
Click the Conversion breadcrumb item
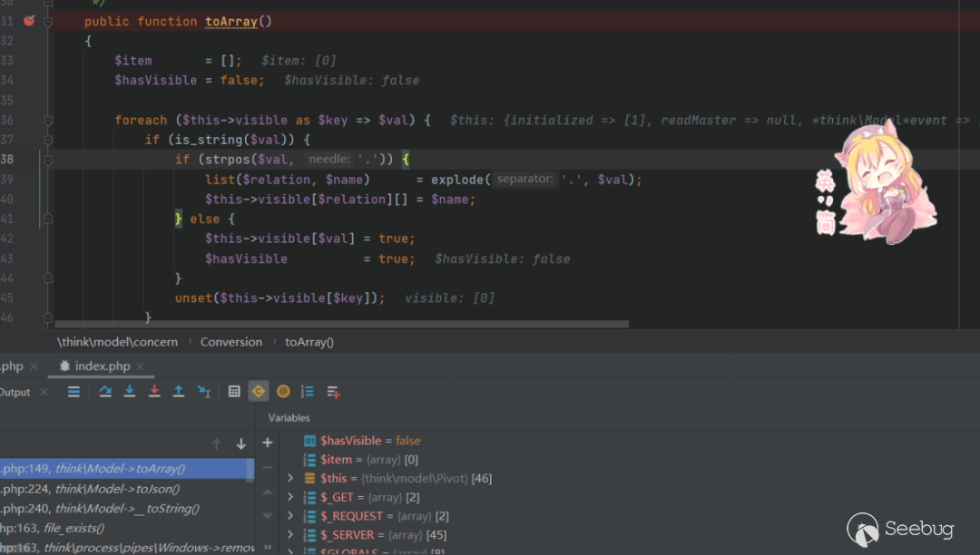point(230,342)
